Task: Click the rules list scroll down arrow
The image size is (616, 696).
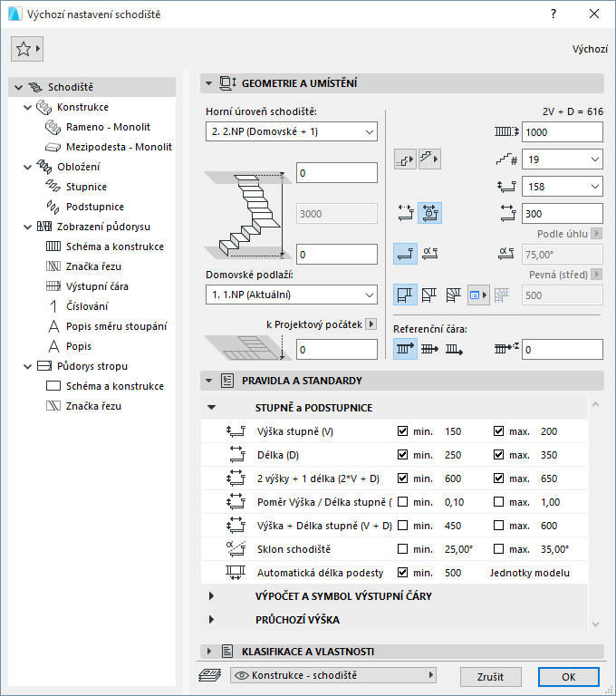Action: point(595,623)
